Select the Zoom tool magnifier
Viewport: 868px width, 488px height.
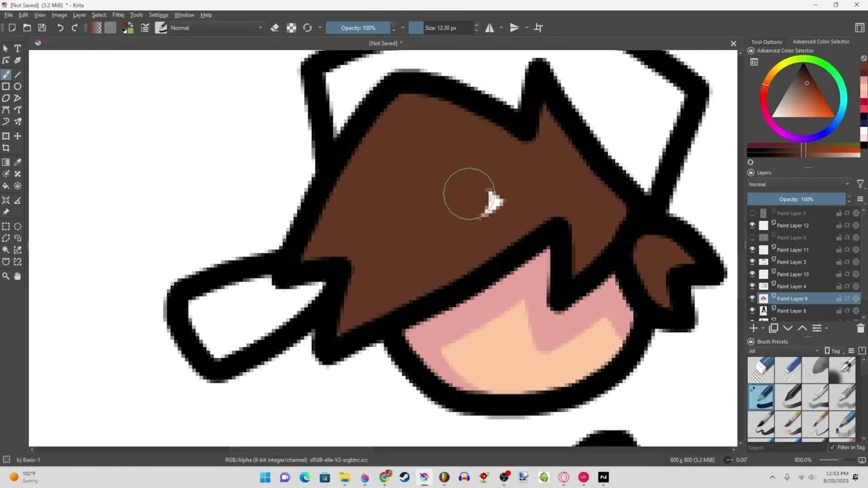tap(6, 276)
